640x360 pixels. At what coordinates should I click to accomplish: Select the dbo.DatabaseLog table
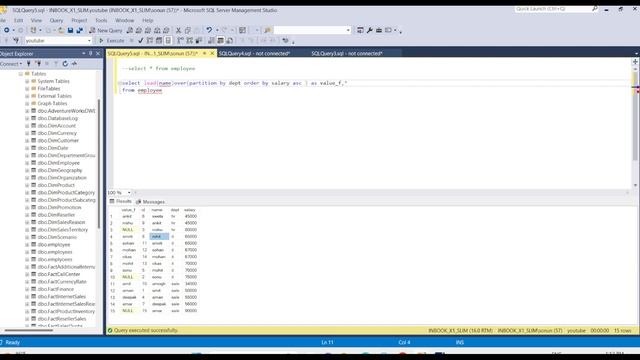58,118
